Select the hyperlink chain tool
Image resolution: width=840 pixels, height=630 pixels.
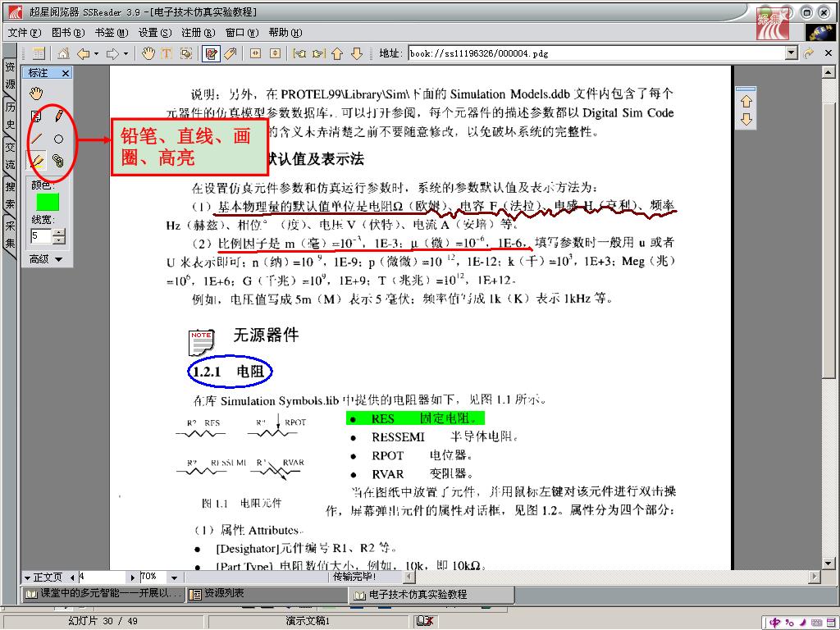coord(58,161)
